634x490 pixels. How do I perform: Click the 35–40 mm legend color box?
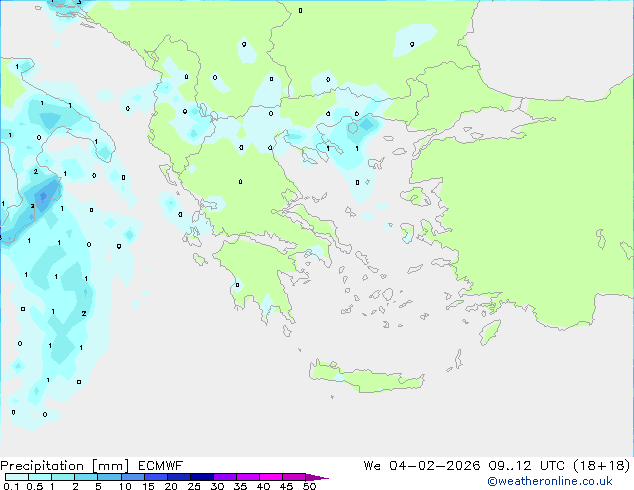point(247,477)
